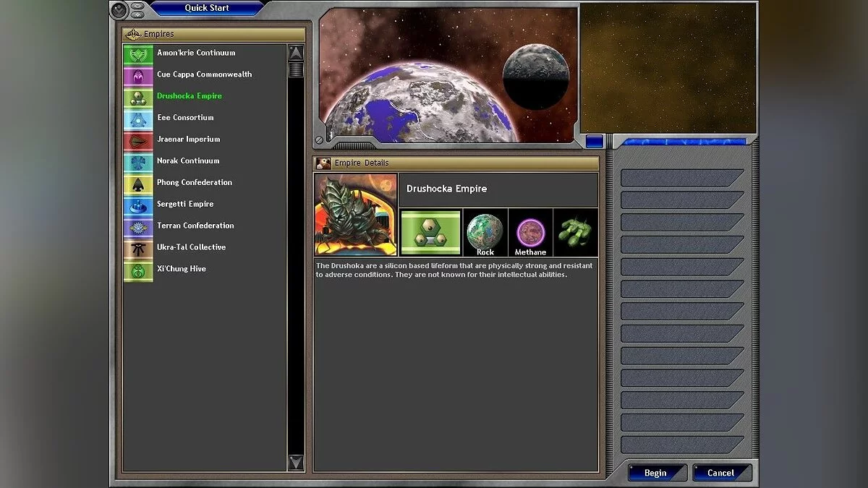868x488 pixels.
Task: Click the Empires panel header icon
Action: 132,34
